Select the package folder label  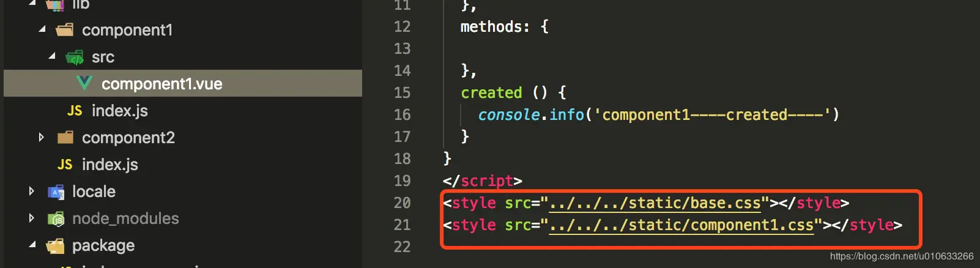coord(103,246)
